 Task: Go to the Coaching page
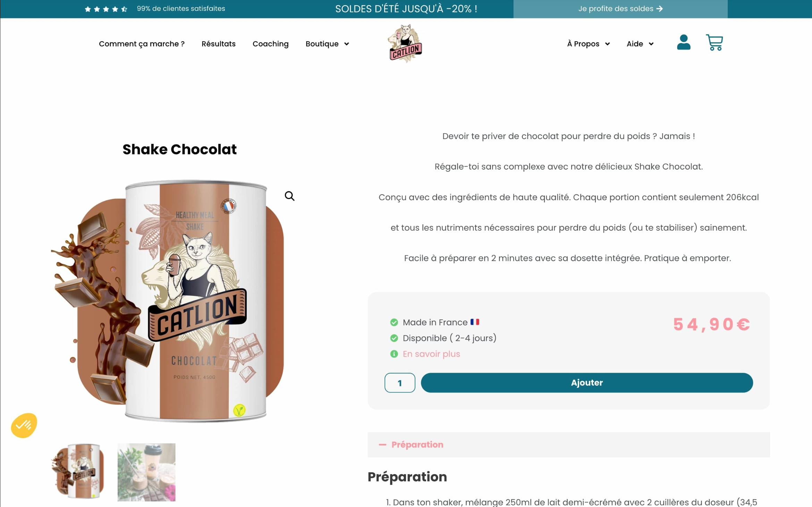pos(270,44)
